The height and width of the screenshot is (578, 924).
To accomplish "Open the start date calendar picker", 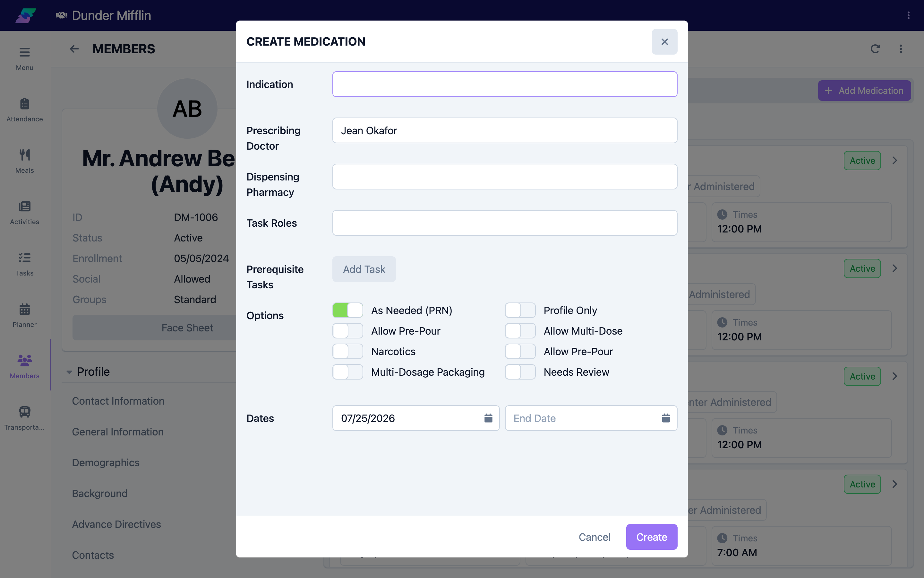I will (x=488, y=418).
